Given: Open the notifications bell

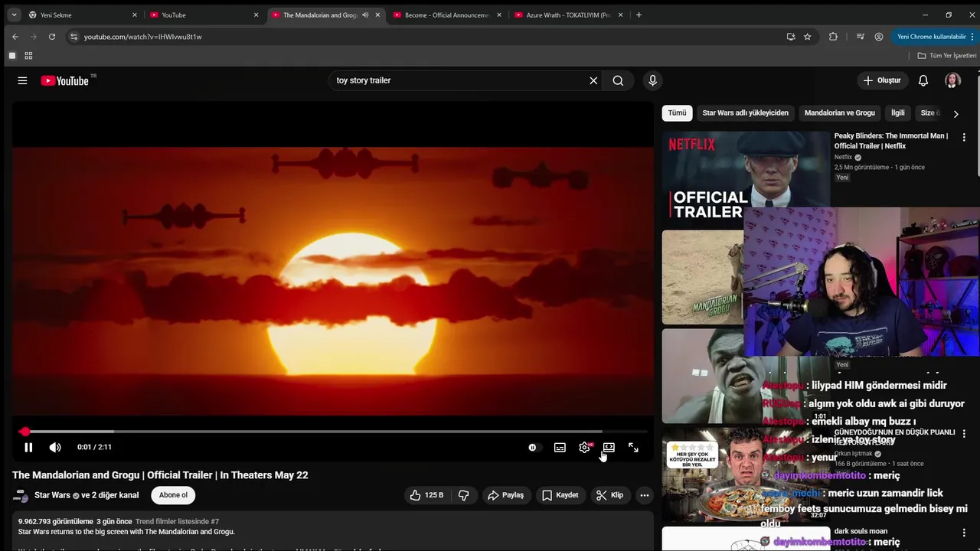Looking at the screenshot, I should point(923,80).
